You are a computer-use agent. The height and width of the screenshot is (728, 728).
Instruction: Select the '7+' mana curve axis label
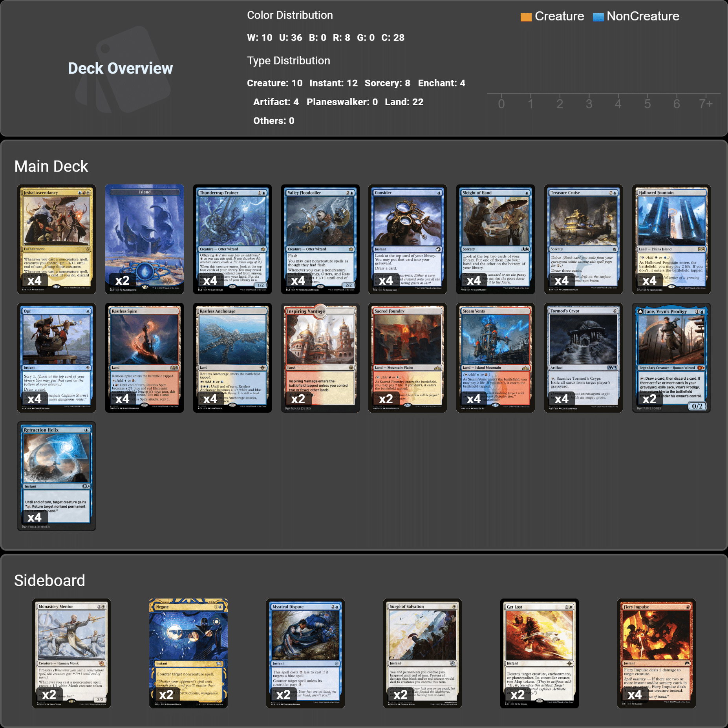tap(706, 104)
